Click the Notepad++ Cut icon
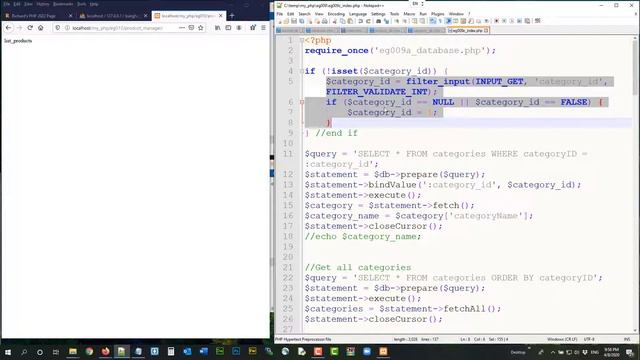 [335, 21]
